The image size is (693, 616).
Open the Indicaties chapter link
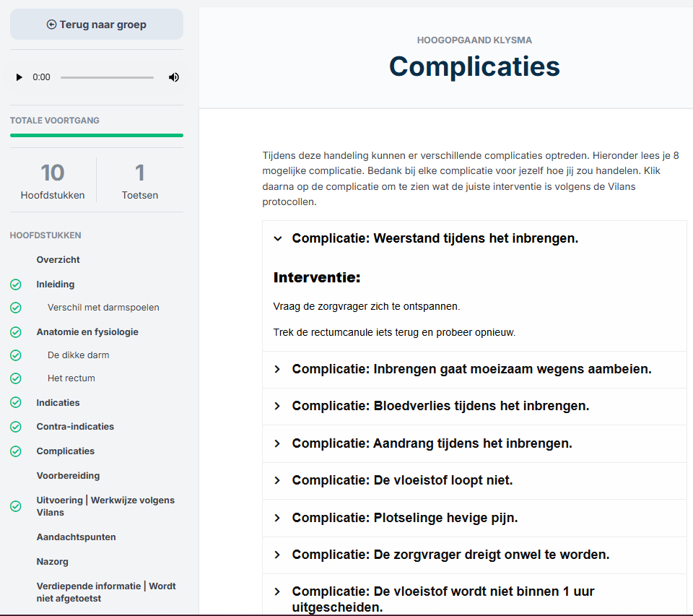click(x=58, y=403)
